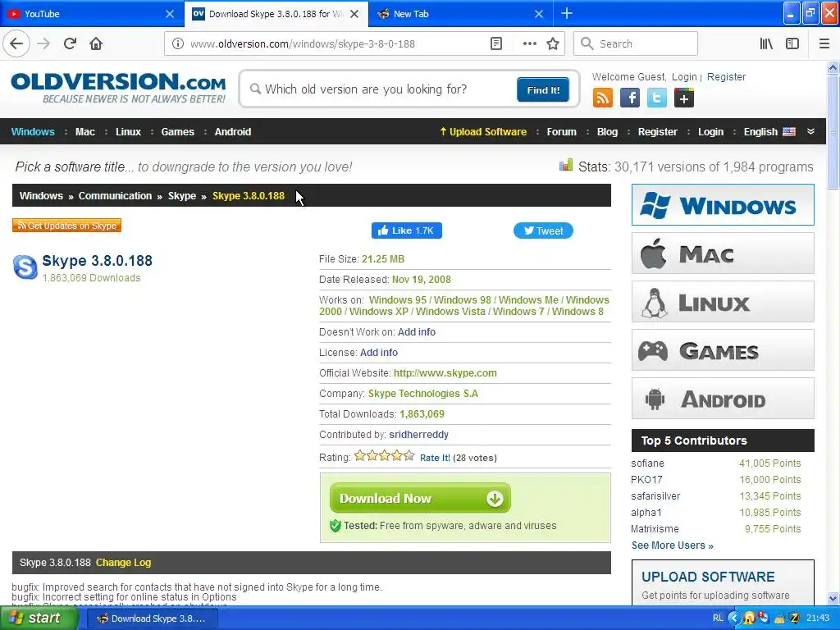Show site information icon in address bar
840x630 pixels.
(177, 44)
